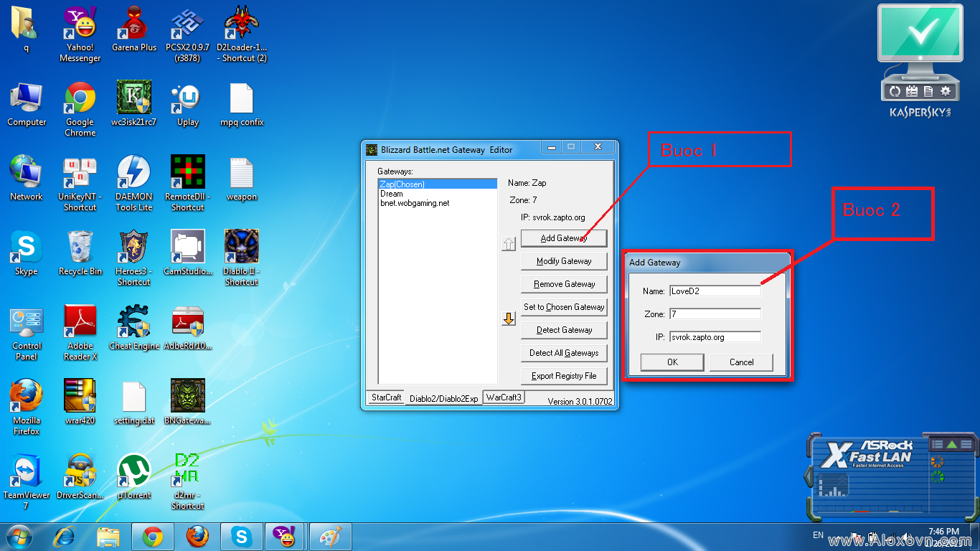Click Kaspersky gadget settings gear
Image resolution: width=980 pixels, height=551 pixels.
click(x=946, y=91)
